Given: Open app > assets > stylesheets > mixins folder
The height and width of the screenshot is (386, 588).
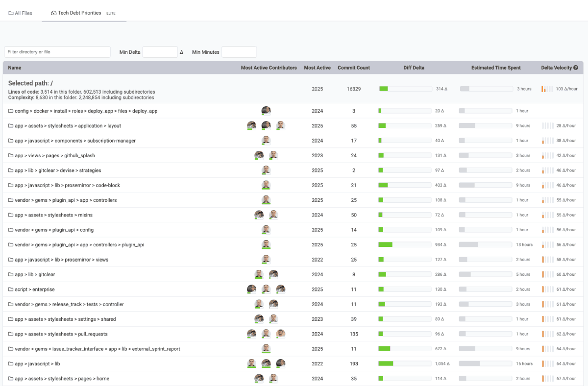Looking at the screenshot, I should pos(53,215).
